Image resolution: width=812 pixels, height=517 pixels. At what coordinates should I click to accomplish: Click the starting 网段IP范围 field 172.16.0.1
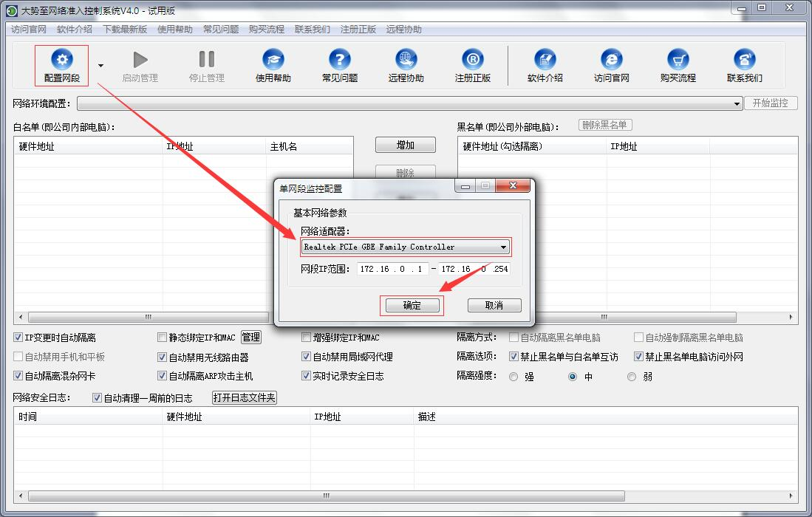pos(392,269)
